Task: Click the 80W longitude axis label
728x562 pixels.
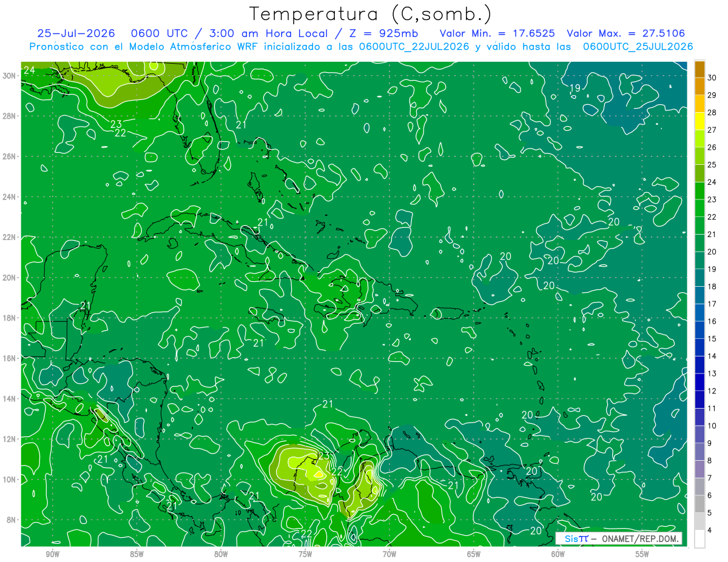Action: point(221,554)
